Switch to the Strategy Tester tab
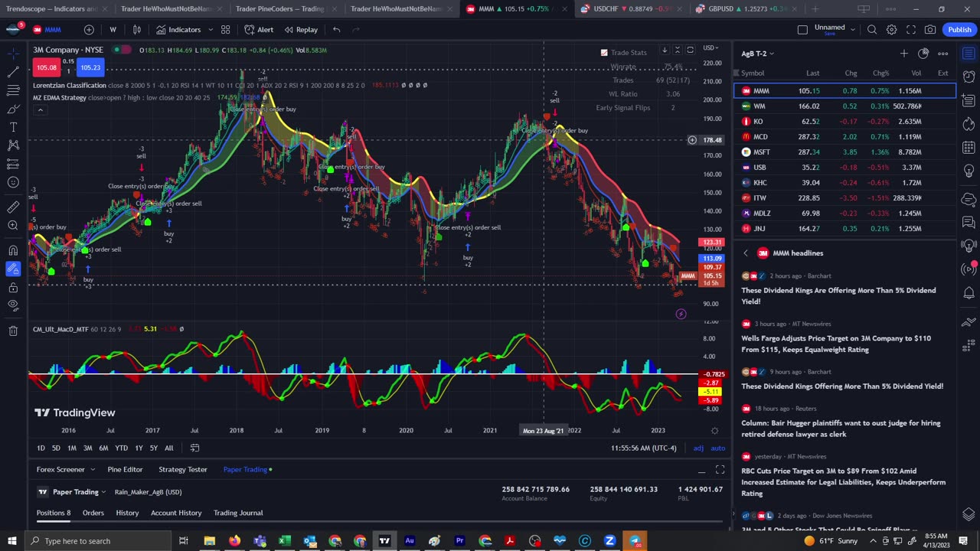Screen dimensions: 980x551 tap(183, 469)
